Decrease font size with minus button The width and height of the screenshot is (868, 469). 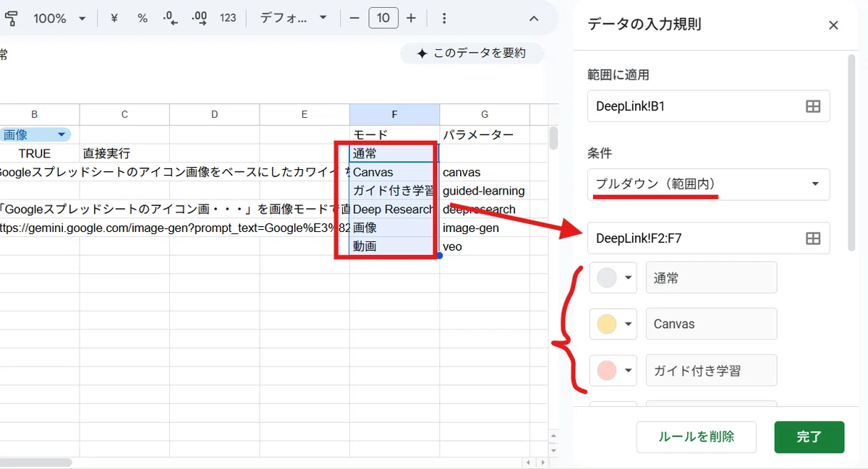coord(354,18)
